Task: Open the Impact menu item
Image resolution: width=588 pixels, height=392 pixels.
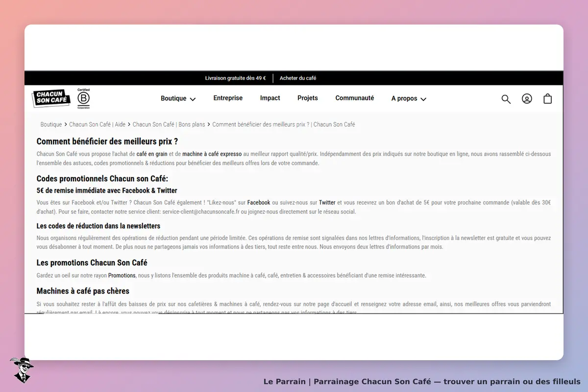Action: tap(270, 98)
